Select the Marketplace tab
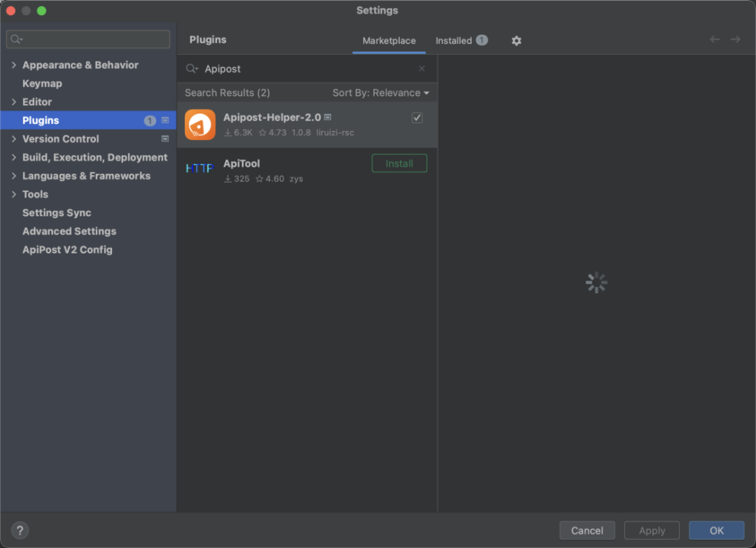 click(x=389, y=40)
